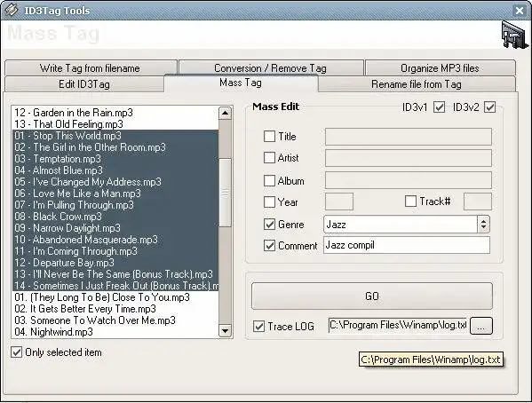
Task: Uncheck the Genre checkbox
Action: tap(269, 225)
